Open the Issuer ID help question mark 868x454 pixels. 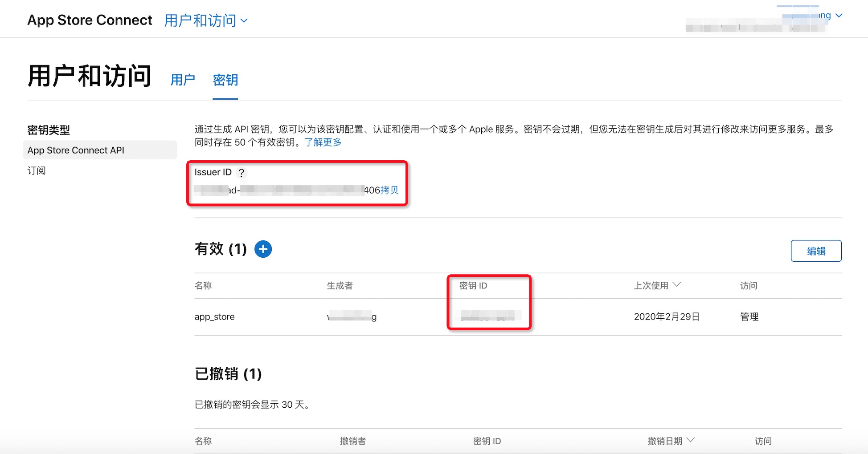241,173
